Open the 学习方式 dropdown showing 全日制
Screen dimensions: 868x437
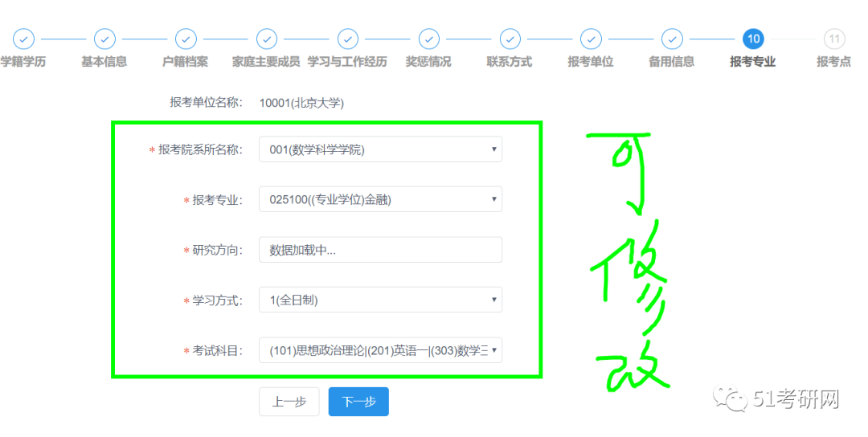(x=380, y=300)
